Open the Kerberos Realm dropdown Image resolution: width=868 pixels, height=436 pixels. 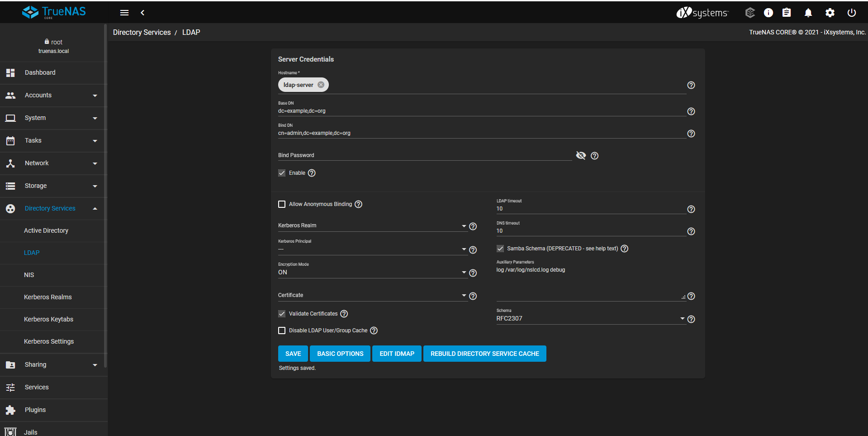pos(372,225)
